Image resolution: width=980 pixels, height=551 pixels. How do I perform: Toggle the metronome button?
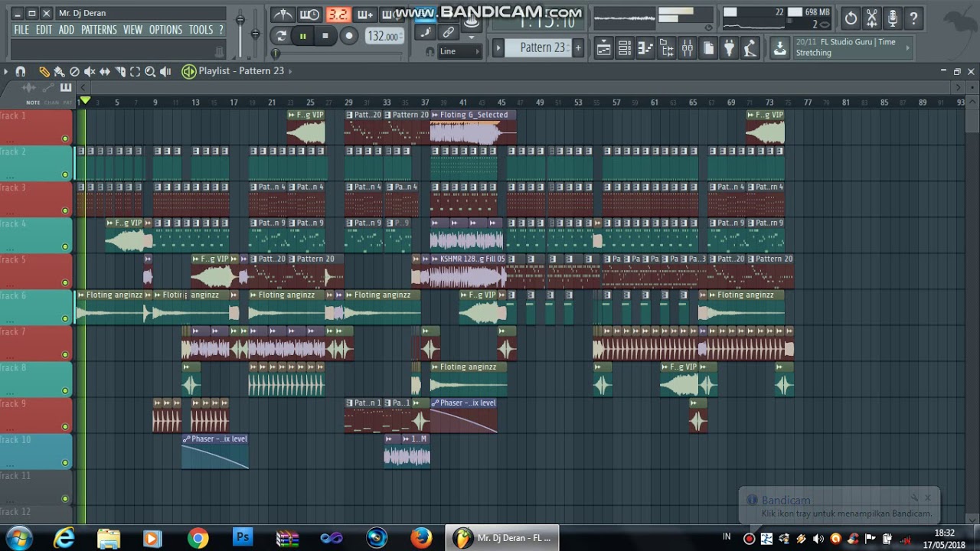click(x=283, y=15)
